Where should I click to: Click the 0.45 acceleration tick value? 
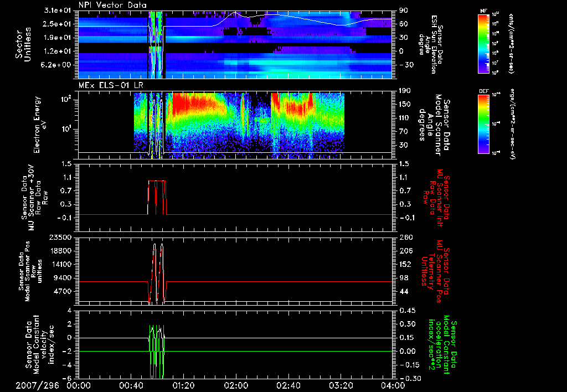pos(407,311)
